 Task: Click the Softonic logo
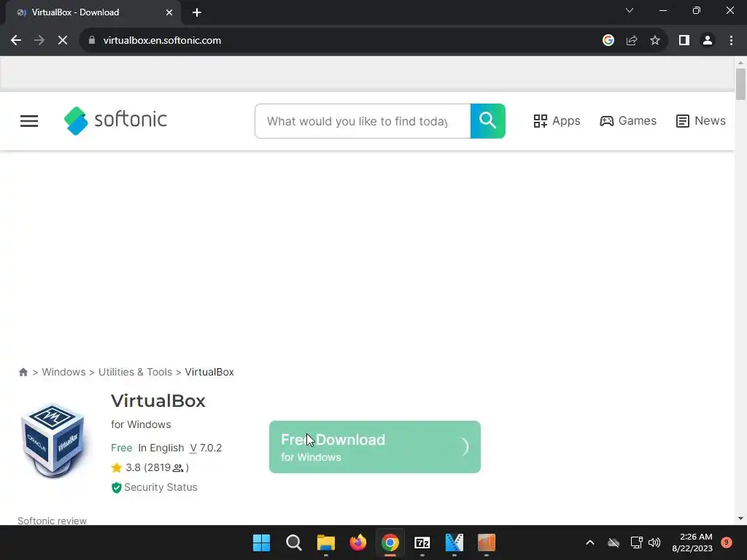(x=115, y=120)
